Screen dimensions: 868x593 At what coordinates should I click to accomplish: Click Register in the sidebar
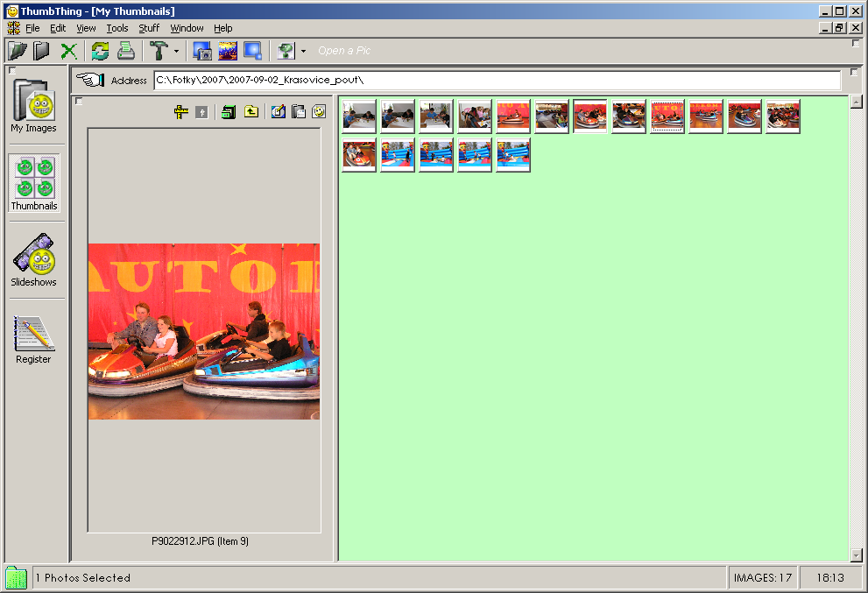[x=34, y=340]
